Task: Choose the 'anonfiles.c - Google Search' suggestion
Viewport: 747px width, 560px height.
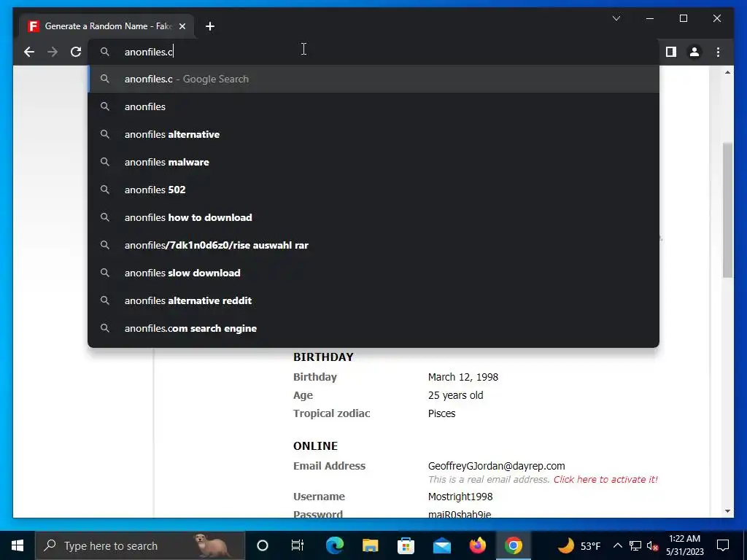Action: [x=373, y=79]
